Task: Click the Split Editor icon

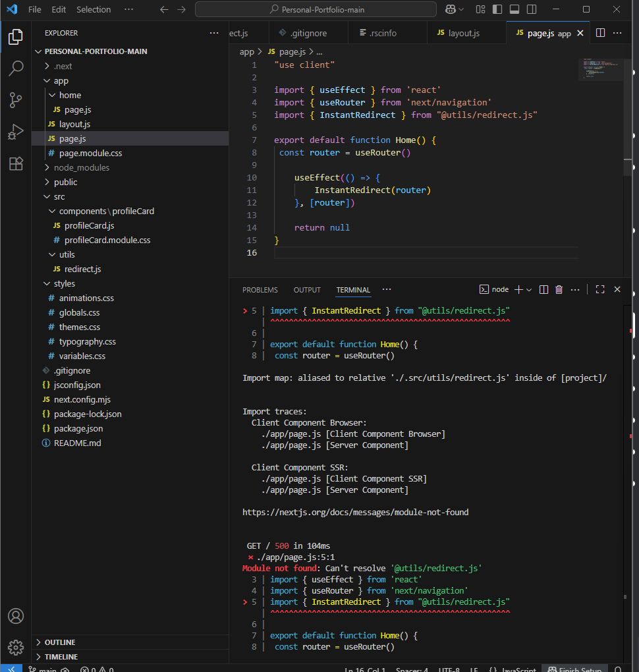Action: (x=600, y=33)
